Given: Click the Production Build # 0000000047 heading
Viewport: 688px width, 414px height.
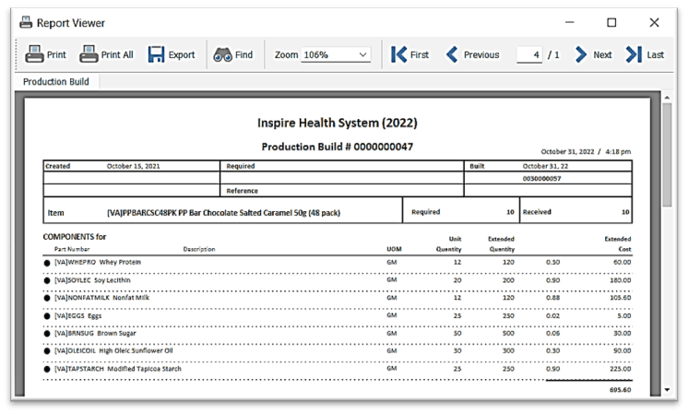Looking at the screenshot, I should [337, 147].
